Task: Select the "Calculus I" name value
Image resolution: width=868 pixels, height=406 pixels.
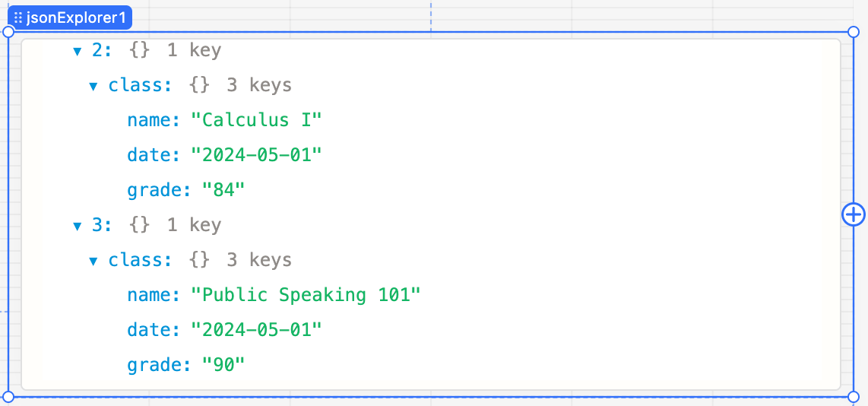Action: pyautogui.click(x=255, y=119)
